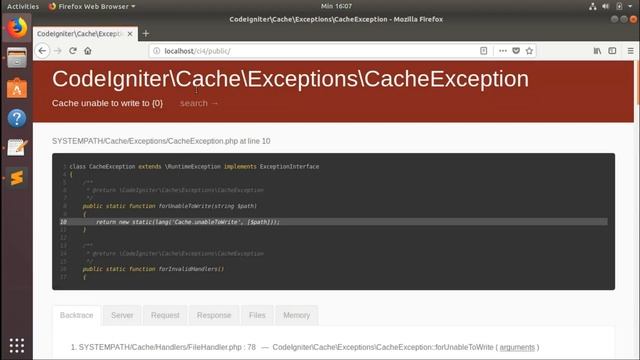Viewport: 640px width, 360px height.
Task: Open battery status icon in top bar
Action: click(619, 6)
